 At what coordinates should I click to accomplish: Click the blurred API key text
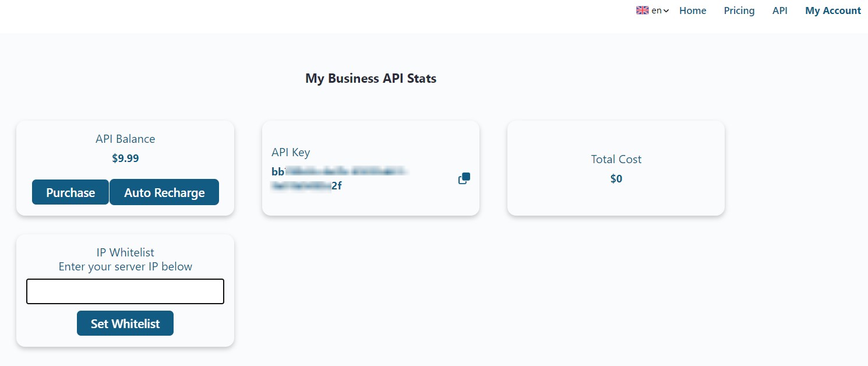[338, 179]
